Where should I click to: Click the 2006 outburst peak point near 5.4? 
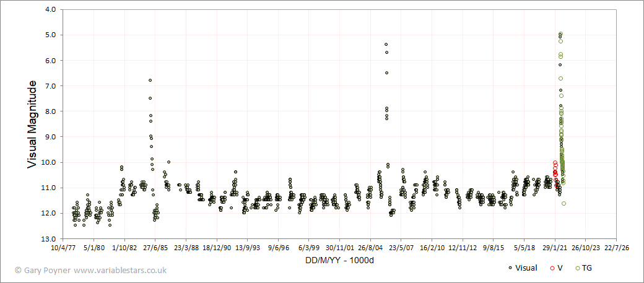[386, 44]
